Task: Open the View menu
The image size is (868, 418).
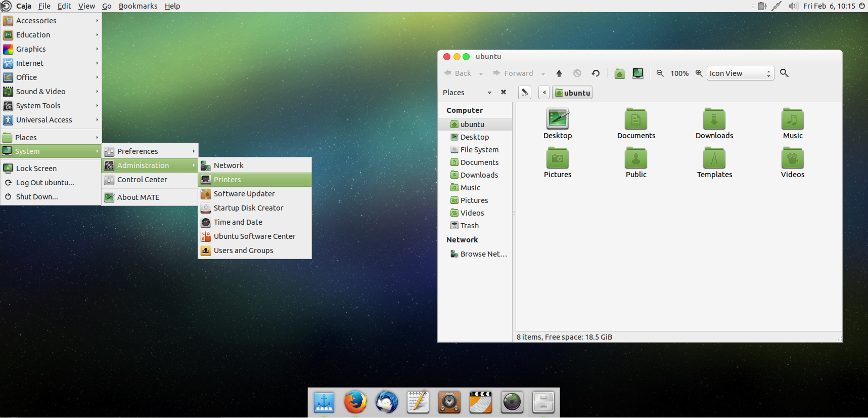Action: point(86,6)
